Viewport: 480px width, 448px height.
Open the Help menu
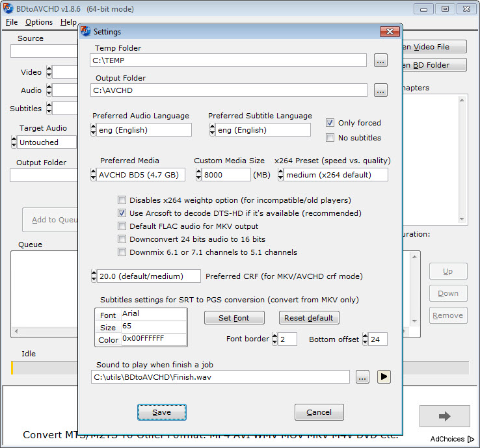[68, 22]
